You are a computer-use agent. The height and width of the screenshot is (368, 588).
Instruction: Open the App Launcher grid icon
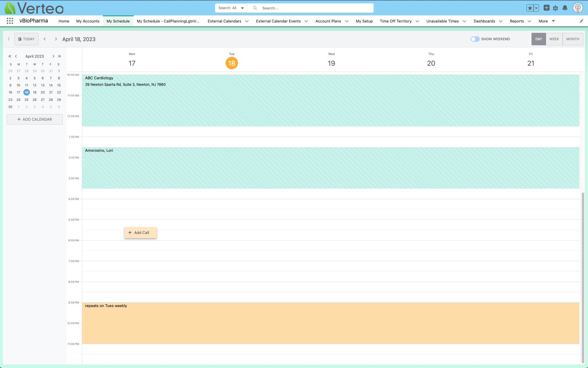(x=10, y=21)
